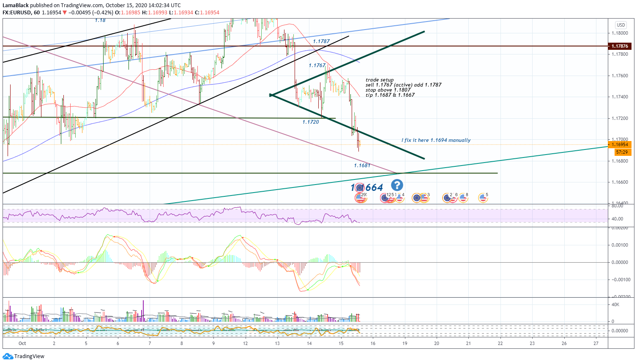Open the US flag event marked 3

424,197
